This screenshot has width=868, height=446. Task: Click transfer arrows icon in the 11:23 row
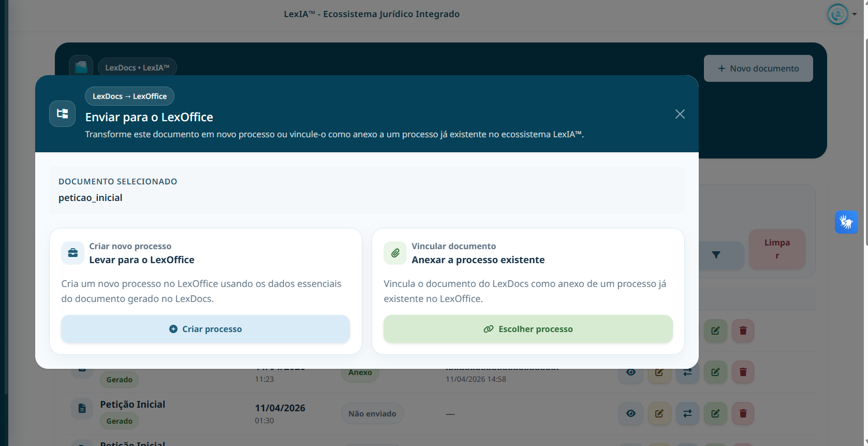tap(687, 372)
